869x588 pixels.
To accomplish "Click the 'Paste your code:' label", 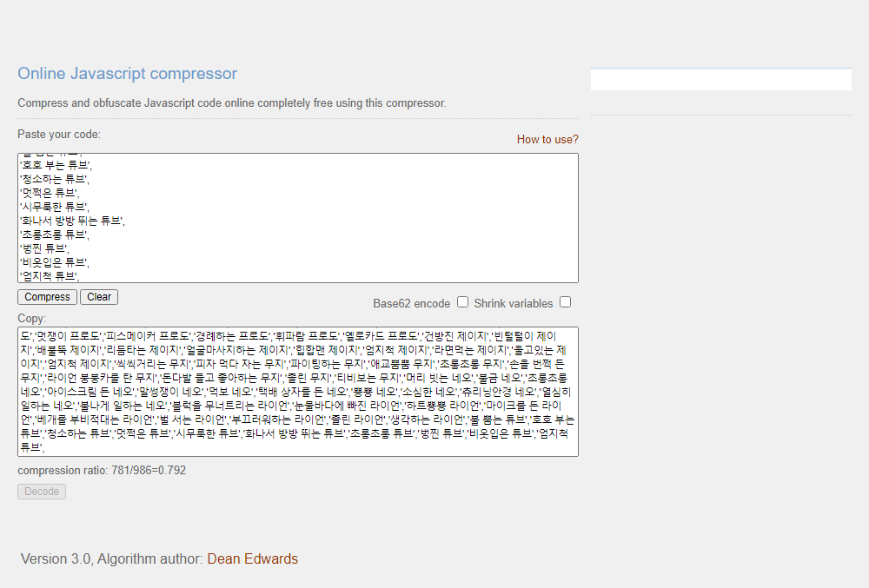I will pyautogui.click(x=59, y=135).
